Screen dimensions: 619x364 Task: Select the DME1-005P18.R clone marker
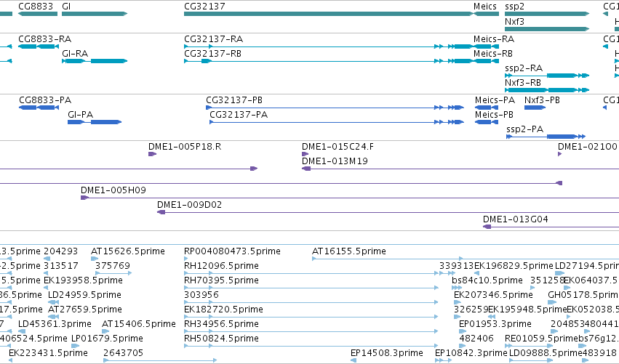pyautogui.click(x=152, y=154)
